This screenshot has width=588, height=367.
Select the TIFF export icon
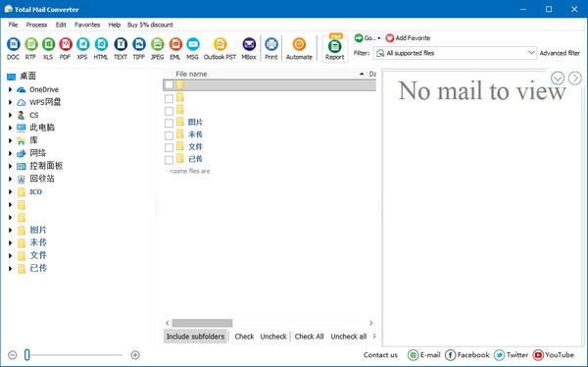[x=139, y=44]
